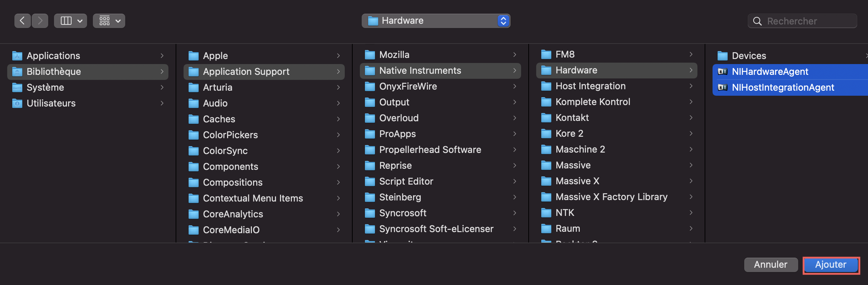Select the Components folder name
868x285 pixels.
pos(231,167)
